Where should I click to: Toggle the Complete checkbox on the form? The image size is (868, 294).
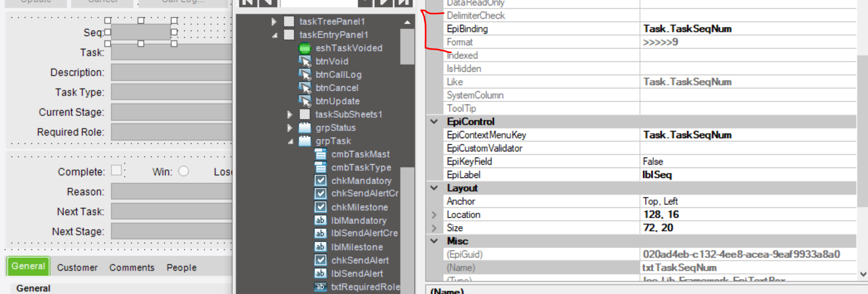click(x=116, y=171)
